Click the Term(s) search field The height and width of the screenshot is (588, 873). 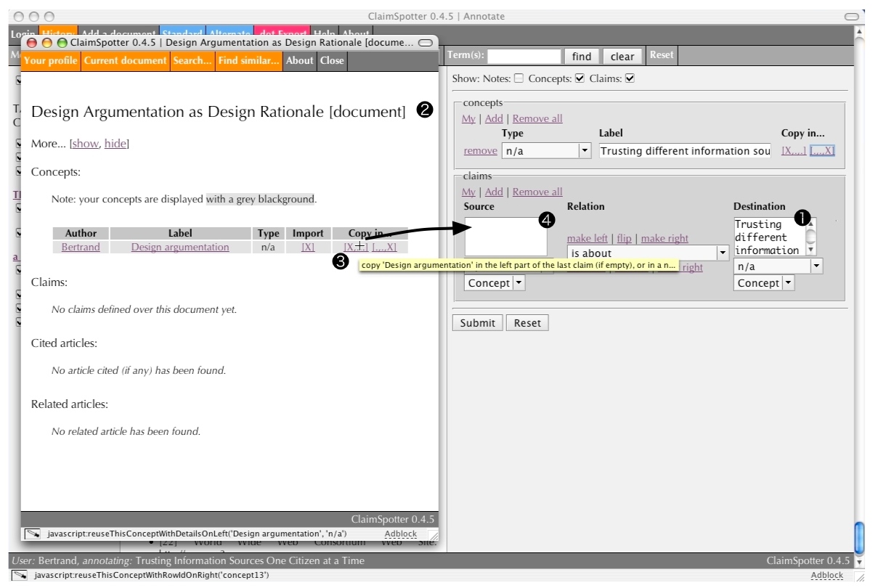pyautogui.click(x=524, y=56)
